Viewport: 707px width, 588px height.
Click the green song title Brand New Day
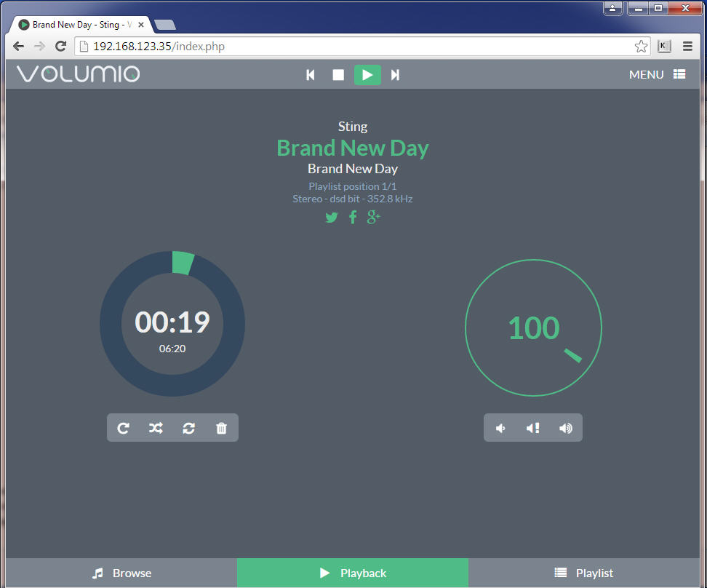tap(353, 148)
